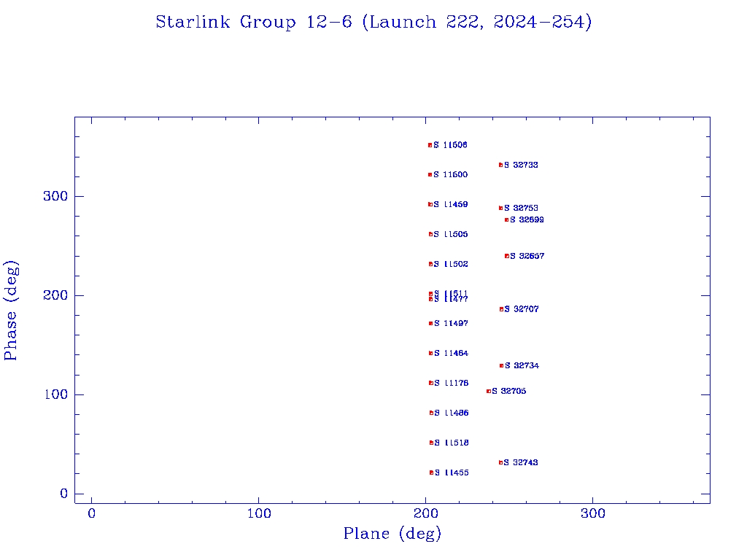The height and width of the screenshot is (560, 747).
Task: Select the satellite label S 11178
Action: coord(451,384)
